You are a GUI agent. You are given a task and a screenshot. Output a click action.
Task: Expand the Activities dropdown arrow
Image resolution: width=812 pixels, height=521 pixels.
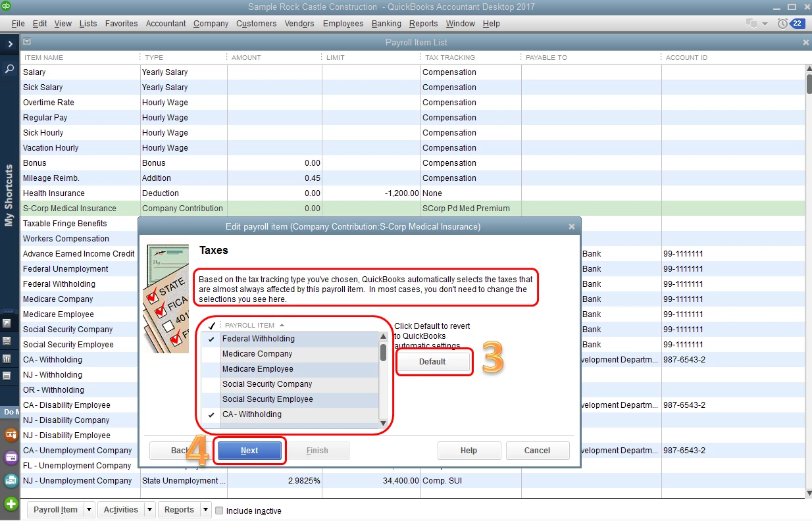tap(150, 510)
